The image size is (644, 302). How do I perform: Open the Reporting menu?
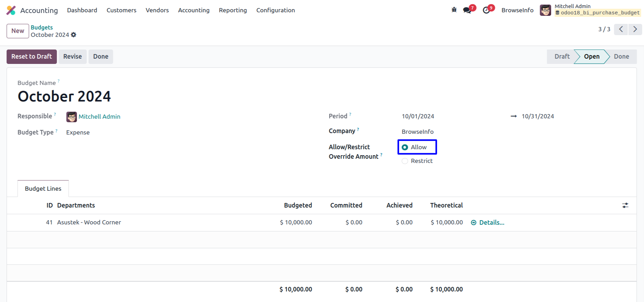click(233, 10)
